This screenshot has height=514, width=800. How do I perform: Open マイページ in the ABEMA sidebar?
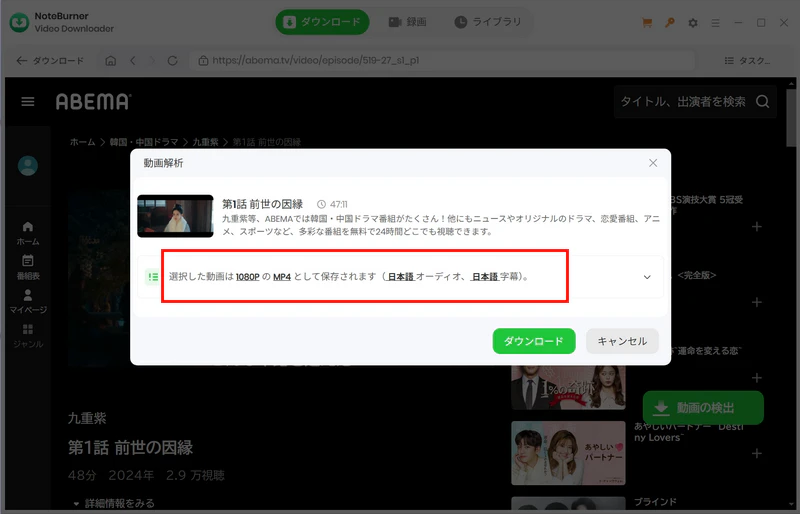28,302
